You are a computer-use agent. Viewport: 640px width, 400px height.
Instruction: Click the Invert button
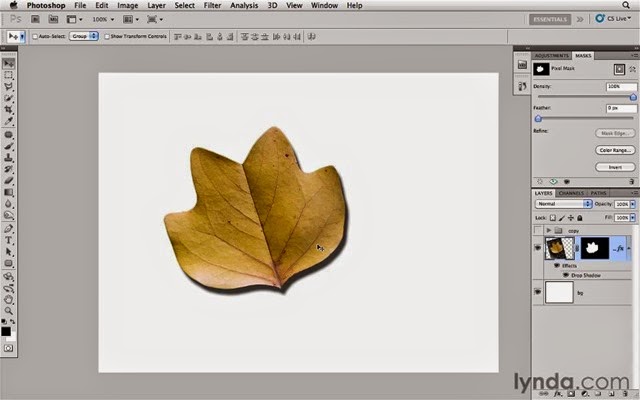click(615, 167)
